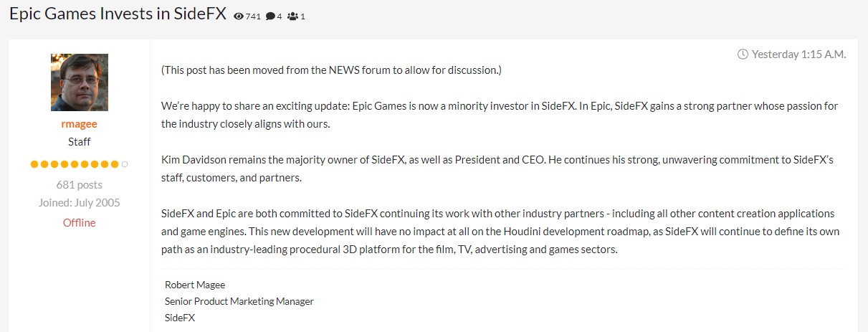Click the comment bubble replies icon
This screenshot has width=868, height=332.
[270, 16]
